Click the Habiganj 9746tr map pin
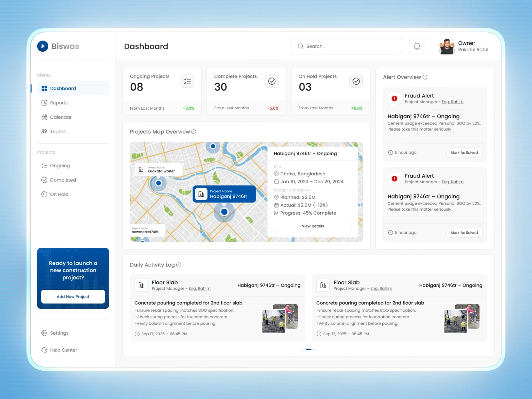The width and height of the screenshot is (532, 399). click(x=224, y=212)
